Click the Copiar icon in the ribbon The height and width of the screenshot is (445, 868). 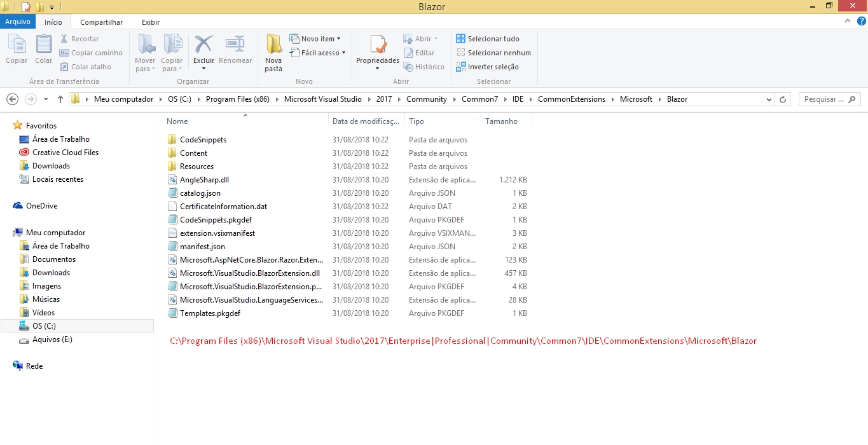tap(17, 51)
